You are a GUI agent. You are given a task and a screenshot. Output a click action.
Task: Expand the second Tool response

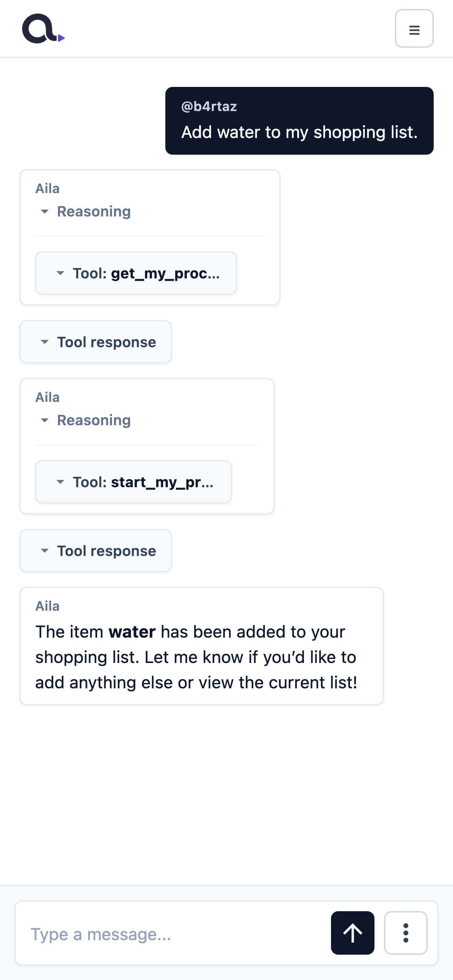[x=96, y=551]
